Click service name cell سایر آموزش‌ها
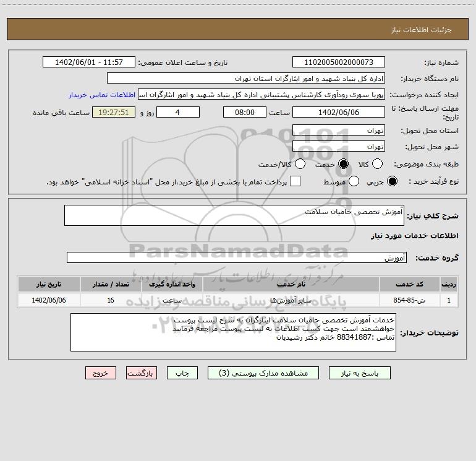Image resolution: width=476 pixels, height=461 pixels. coord(291,300)
